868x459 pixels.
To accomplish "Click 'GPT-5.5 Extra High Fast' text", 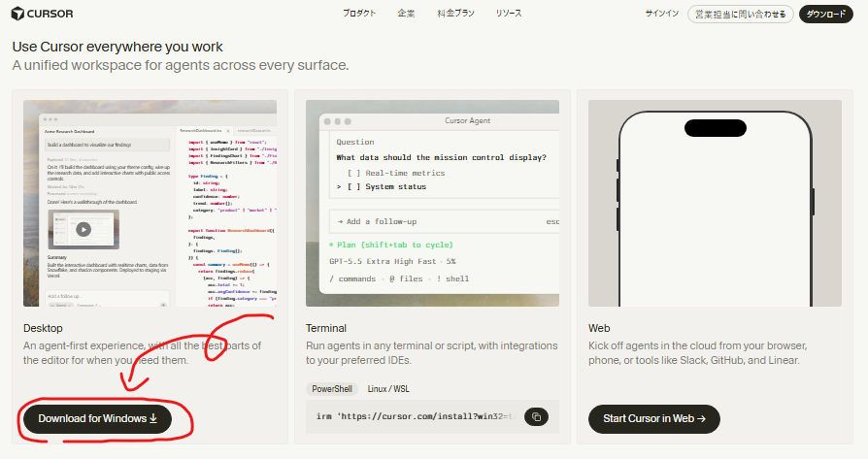I will click(383, 261).
